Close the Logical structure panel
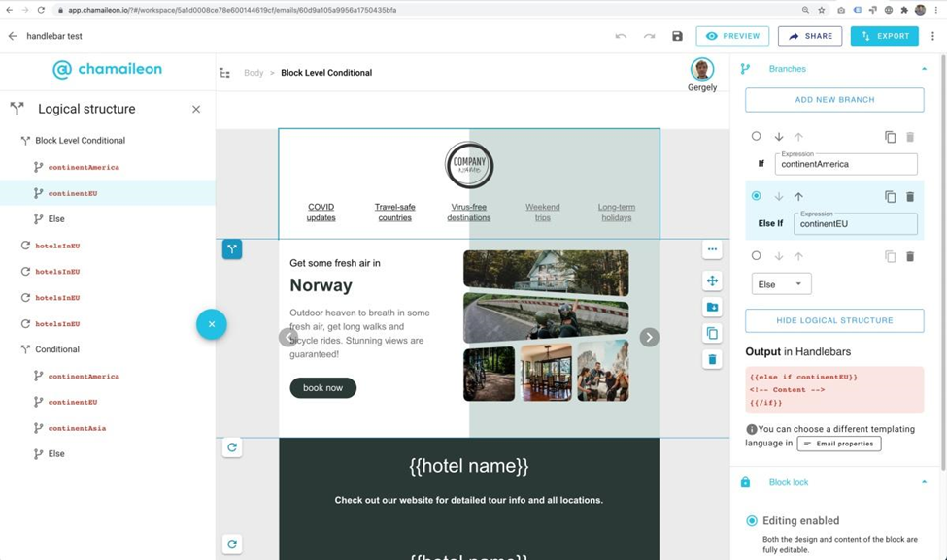Image resolution: width=947 pixels, height=560 pixels. [196, 110]
